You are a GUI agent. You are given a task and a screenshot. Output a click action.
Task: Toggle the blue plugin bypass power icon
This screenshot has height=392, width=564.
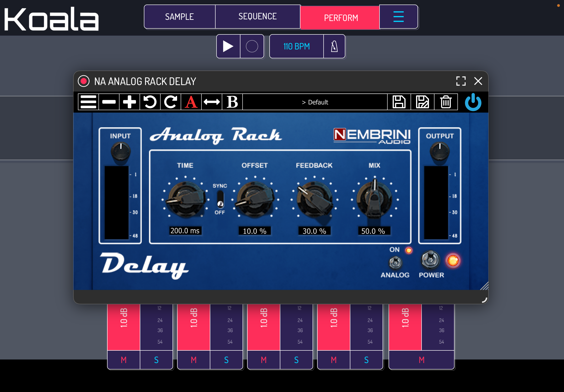473,102
